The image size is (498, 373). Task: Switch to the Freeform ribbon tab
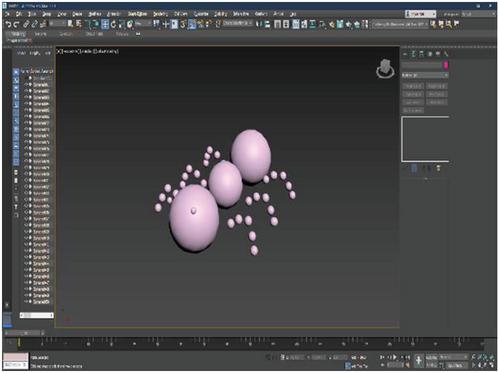(40, 34)
